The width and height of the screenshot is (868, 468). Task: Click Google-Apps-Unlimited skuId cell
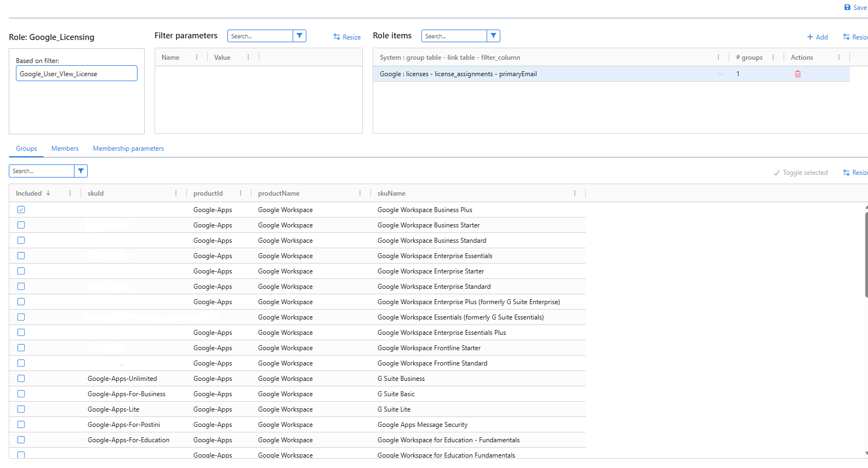122,379
